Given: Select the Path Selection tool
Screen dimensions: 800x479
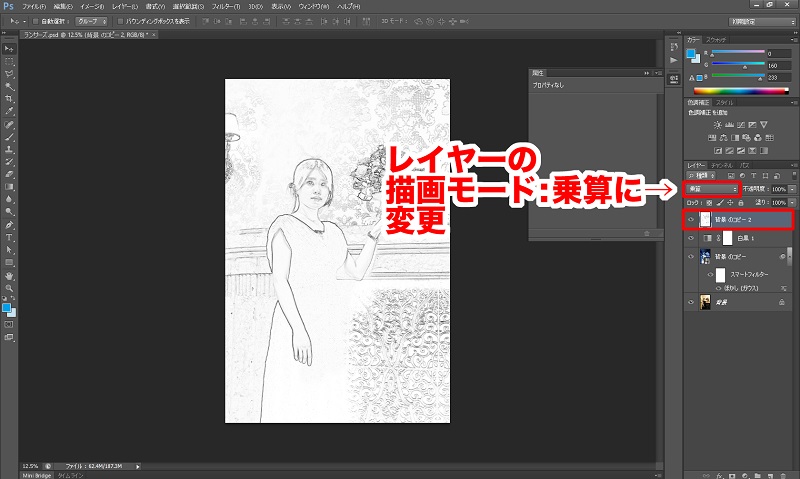Looking at the screenshot, I should point(9,250).
